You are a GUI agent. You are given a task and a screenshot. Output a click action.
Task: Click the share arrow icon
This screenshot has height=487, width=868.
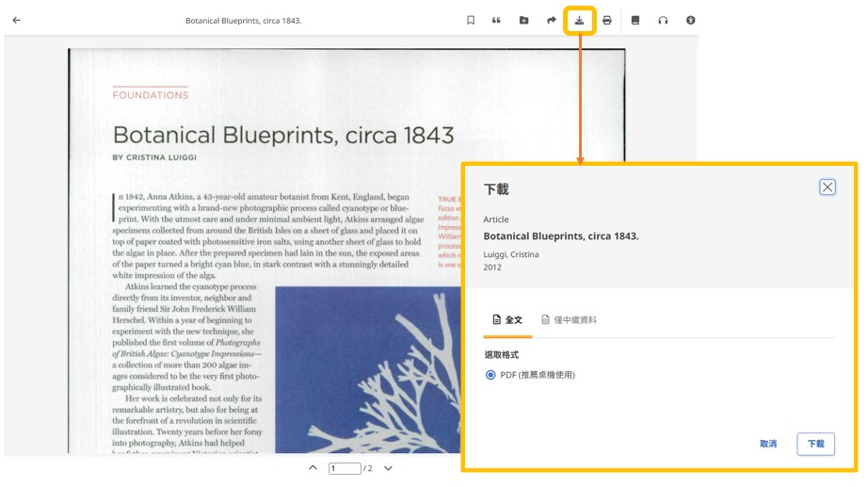pyautogui.click(x=552, y=20)
